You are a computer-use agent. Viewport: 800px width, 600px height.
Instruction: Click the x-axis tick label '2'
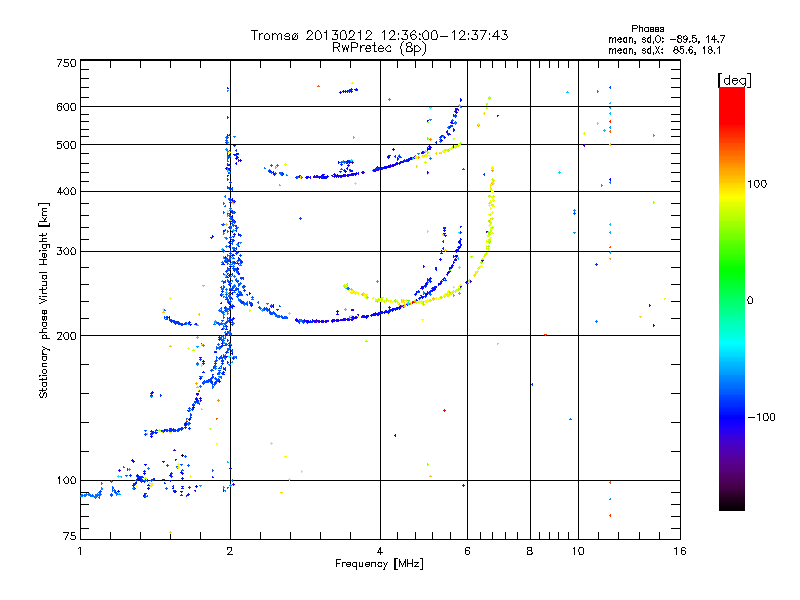point(230,551)
